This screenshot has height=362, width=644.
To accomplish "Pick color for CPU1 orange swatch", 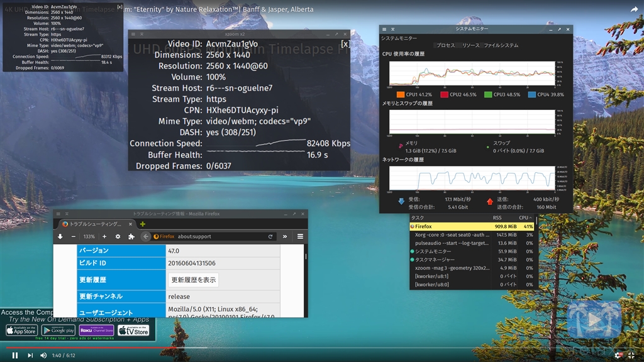I will 401,94.
